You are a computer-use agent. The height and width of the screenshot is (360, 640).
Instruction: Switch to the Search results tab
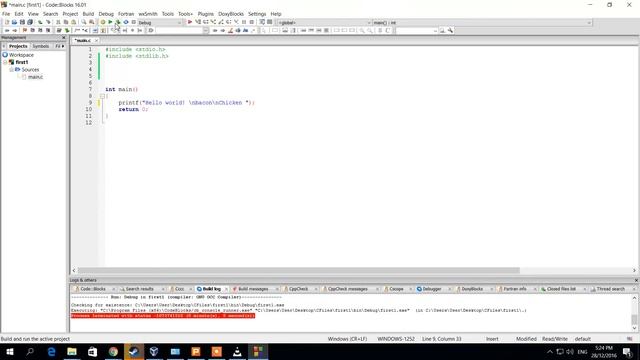click(x=140, y=289)
